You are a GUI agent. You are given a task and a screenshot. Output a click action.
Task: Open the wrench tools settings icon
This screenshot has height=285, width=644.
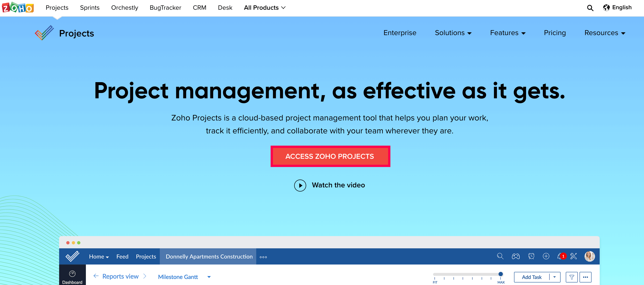(x=574, y=256)
